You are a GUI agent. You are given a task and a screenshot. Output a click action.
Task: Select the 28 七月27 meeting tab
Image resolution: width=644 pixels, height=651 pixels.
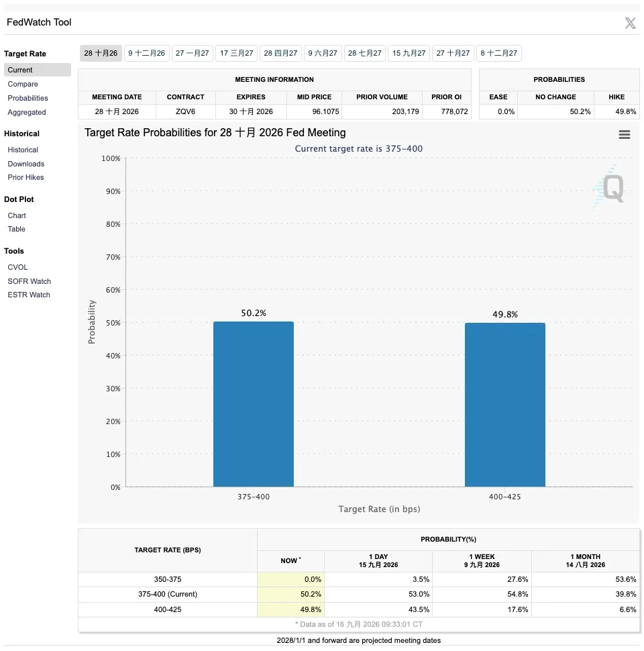pyautogui.click(x=365, y=53)
